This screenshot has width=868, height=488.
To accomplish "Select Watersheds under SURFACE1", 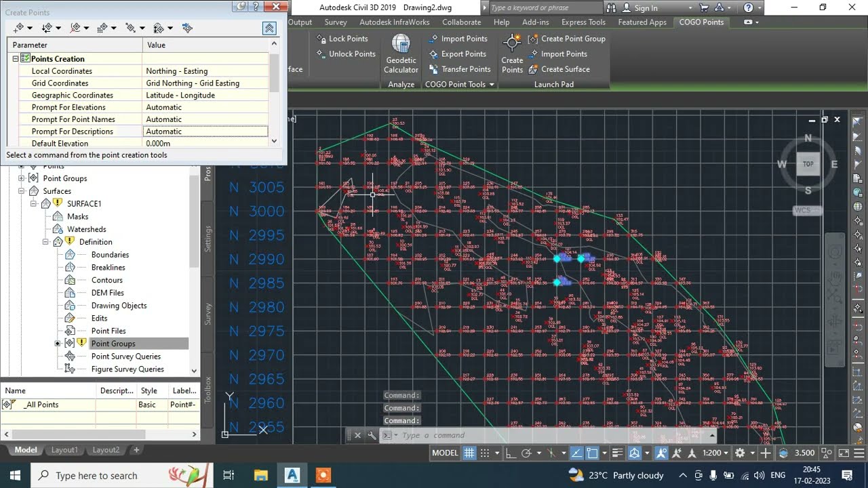I will tap(87, 229).
